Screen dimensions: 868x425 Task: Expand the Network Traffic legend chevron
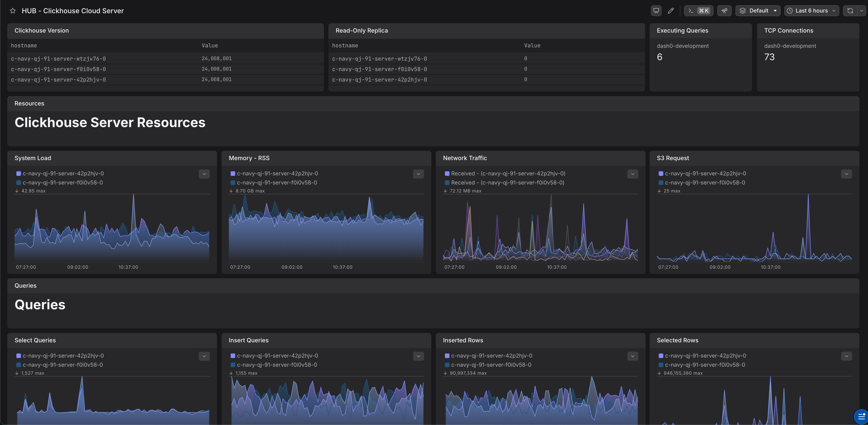pyautogui.click(x=633, y=174)
